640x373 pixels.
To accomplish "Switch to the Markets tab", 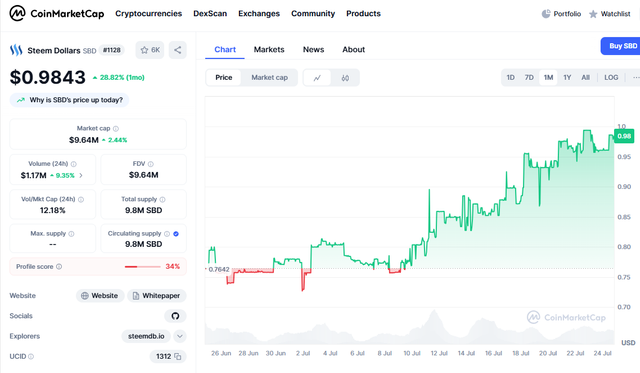I will [x=269, y=49].
